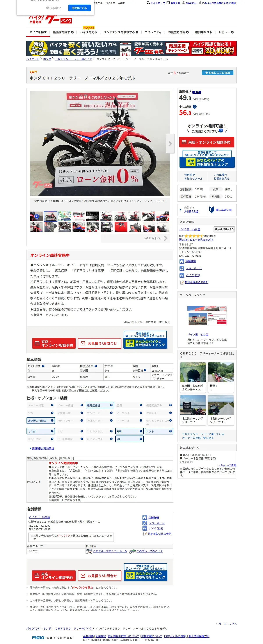Click the 有効にする popup button
263x644 pixels.
pyautogui.click(x=79, y=8)
